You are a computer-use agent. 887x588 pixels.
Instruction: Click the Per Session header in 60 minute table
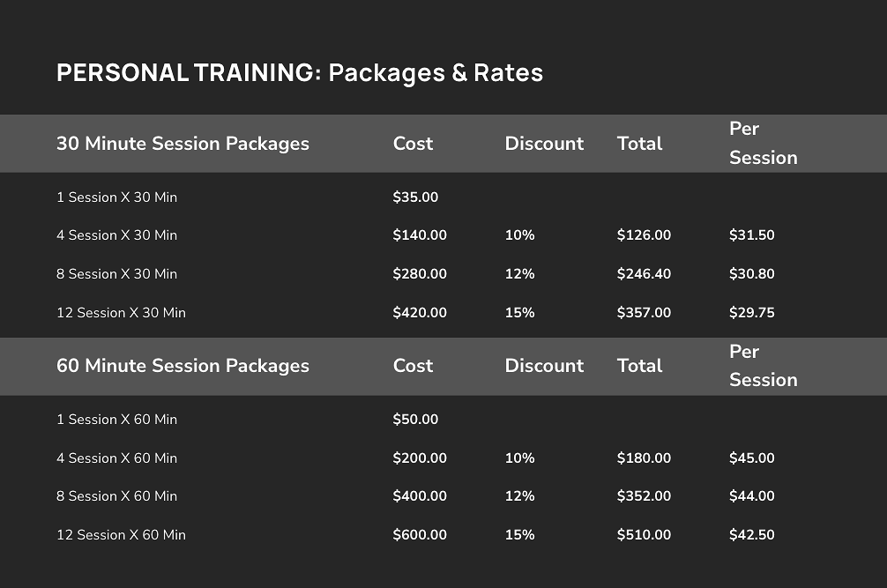[763, 366]
